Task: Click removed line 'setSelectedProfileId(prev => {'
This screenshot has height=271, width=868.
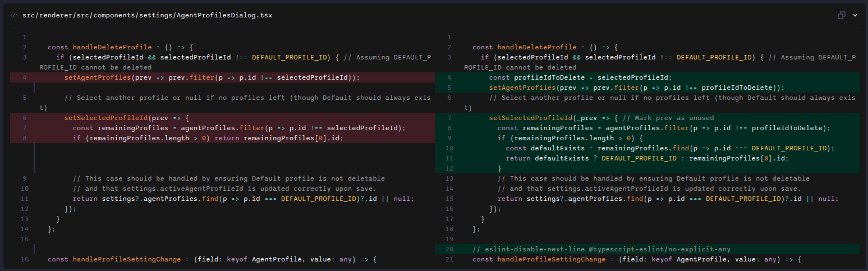Action: [222, 118]
